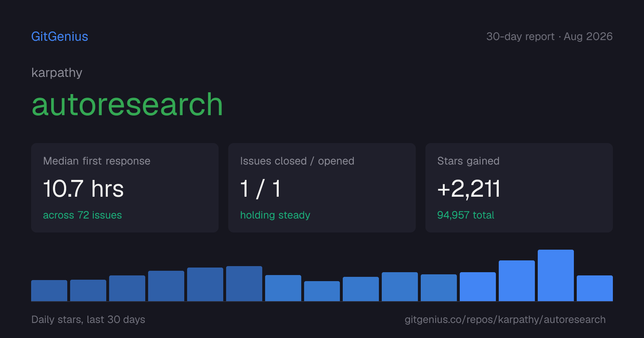The width and height of the screenshot is (644, 338).
Task: Click the 'Median first response' label
Action: (x=97, y=161)
